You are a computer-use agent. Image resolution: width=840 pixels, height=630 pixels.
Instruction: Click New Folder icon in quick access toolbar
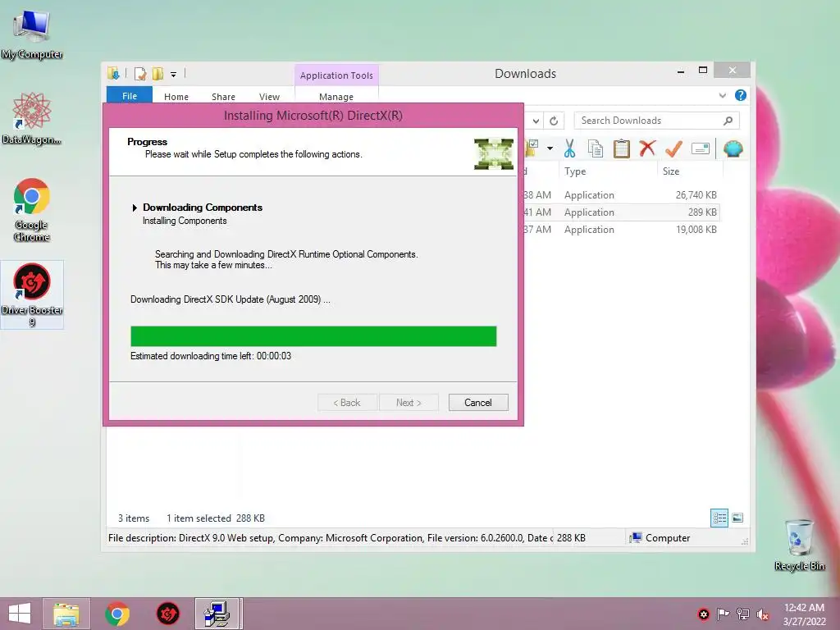pyautogui.click(x=157, y=73)
